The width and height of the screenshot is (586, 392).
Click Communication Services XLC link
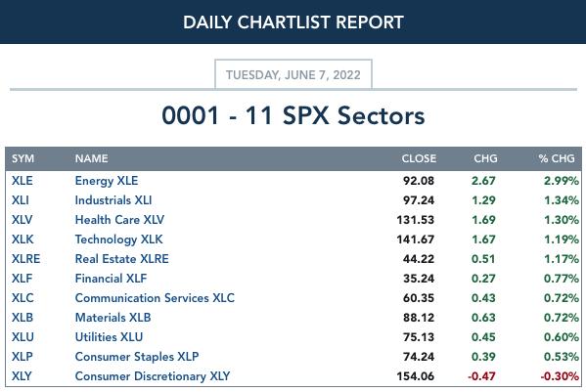(155, 298)
